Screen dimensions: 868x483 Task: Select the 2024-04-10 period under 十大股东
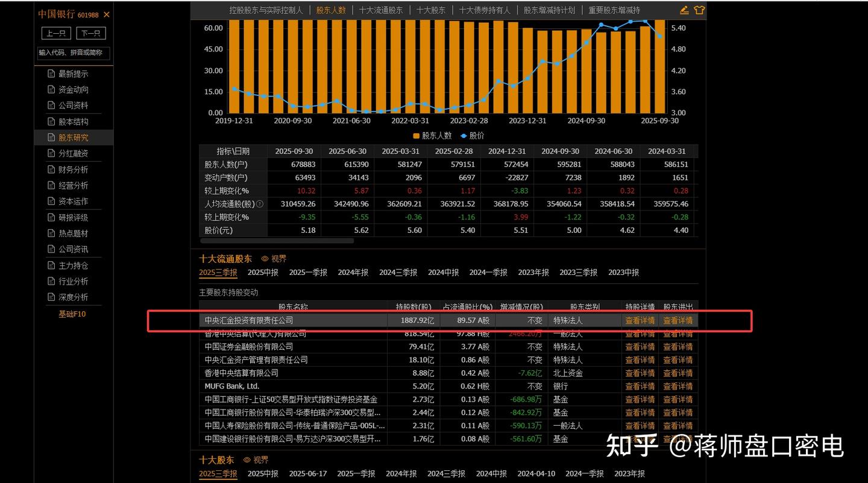point(536,474)
